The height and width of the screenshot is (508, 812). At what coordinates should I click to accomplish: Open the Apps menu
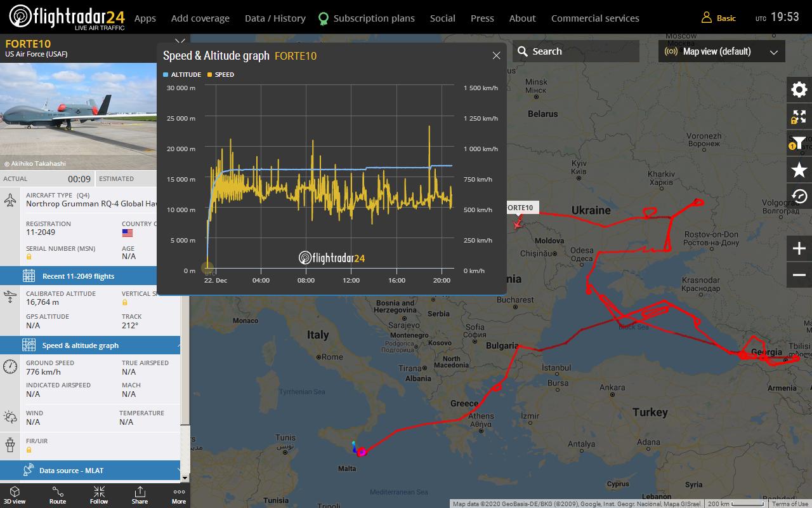click(x=145, y=18)
